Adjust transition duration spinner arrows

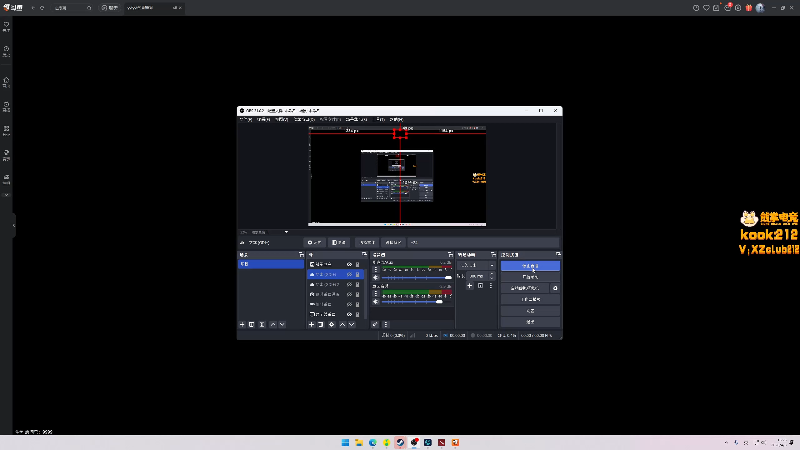491,276
